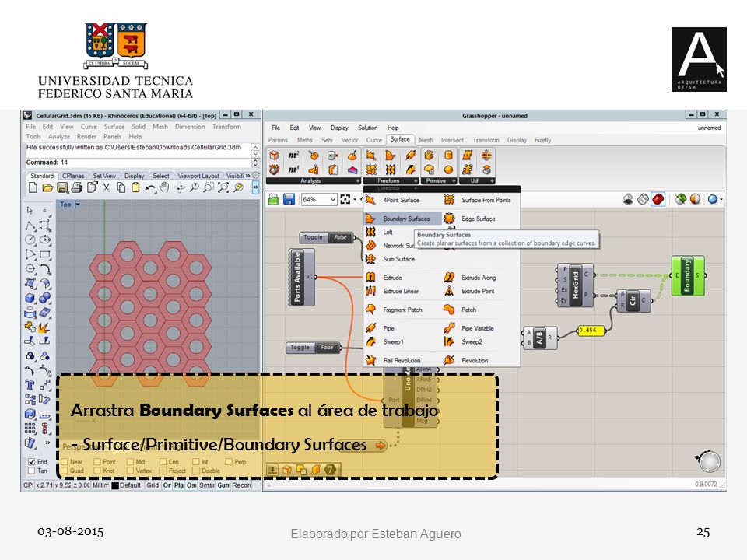Open the Top viewport dropdown arrow
This screenshot has height=560, width=747.
coord(78,205)
